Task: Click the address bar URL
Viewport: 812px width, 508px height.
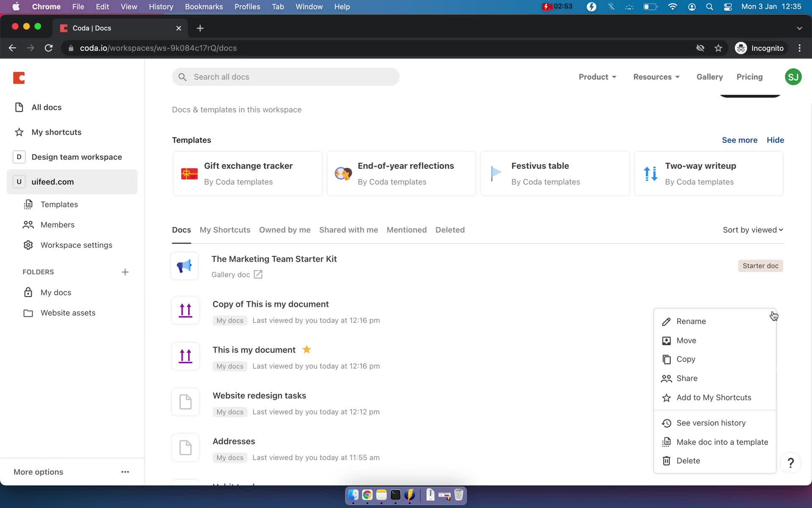Action: point(158,48)
